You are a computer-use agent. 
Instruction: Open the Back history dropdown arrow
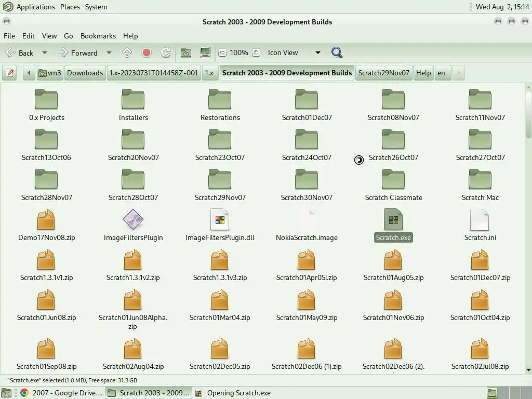[45, 53]
